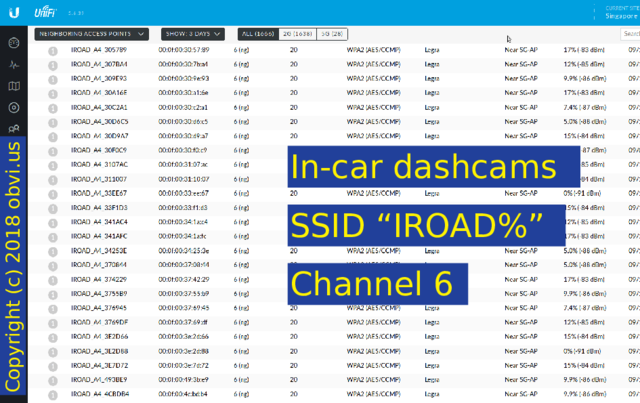Click the status icon for IROAD_A4_376945
The image size is (640, 403).
(53, 309)
